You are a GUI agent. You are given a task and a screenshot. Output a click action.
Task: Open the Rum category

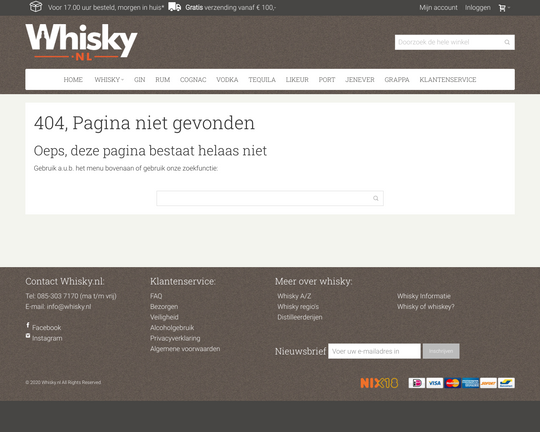coord(163,80)
